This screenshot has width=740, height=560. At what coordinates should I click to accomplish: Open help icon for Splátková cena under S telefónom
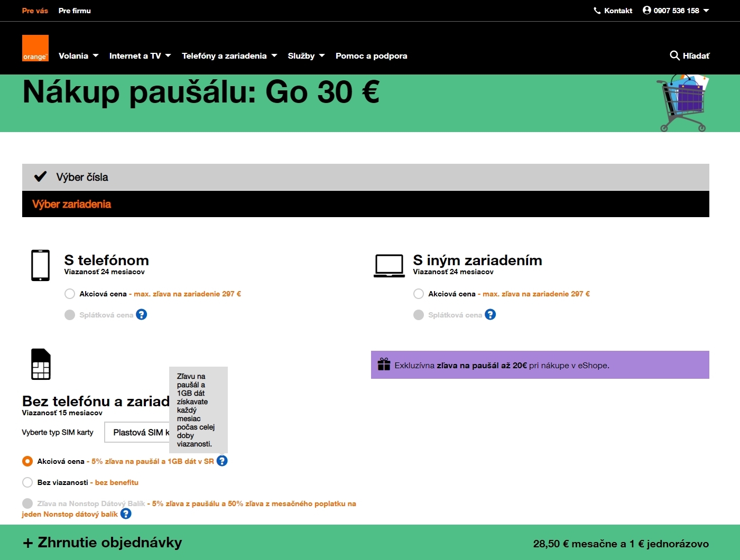(141, 314)
